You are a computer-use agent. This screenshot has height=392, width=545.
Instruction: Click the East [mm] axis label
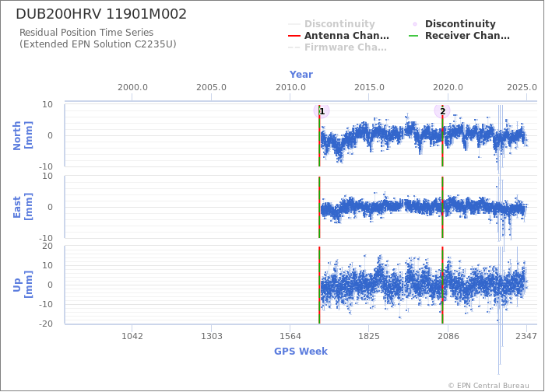pyautogui.click(x=23, y=207)
